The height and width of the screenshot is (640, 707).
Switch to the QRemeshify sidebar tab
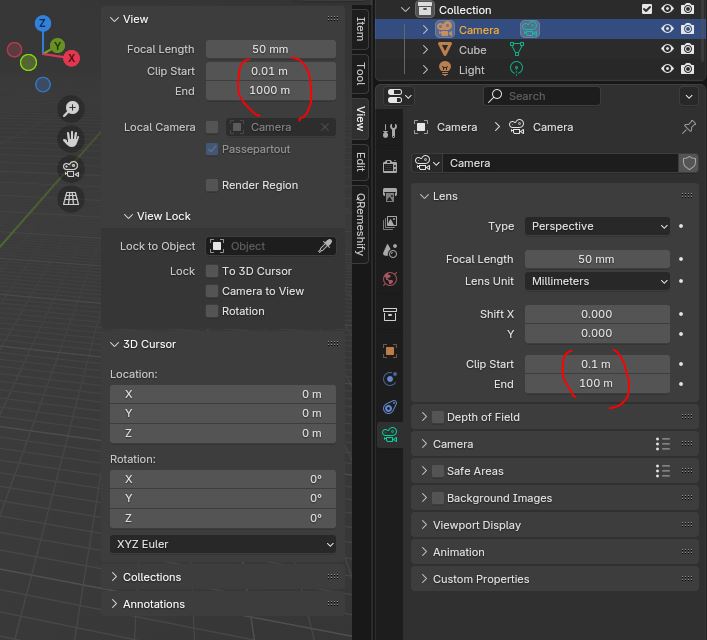tap(360, 224)
